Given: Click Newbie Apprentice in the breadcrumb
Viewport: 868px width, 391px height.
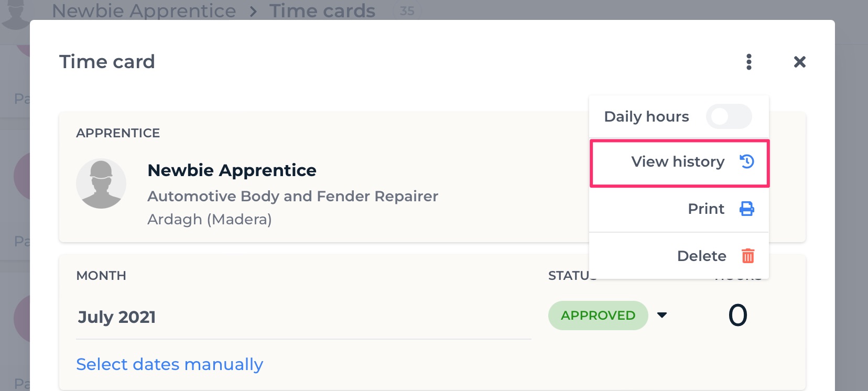Looking at the screenshot, I should (144, 10).
